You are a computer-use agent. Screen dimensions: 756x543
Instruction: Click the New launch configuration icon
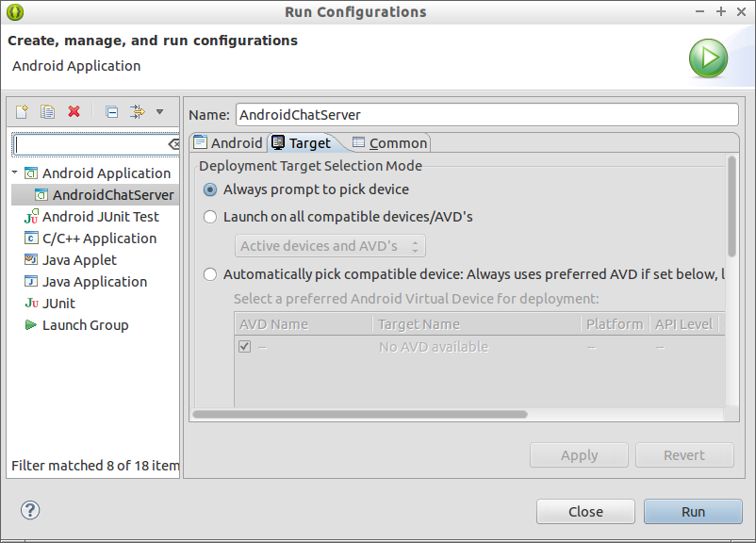click(23, 112)
